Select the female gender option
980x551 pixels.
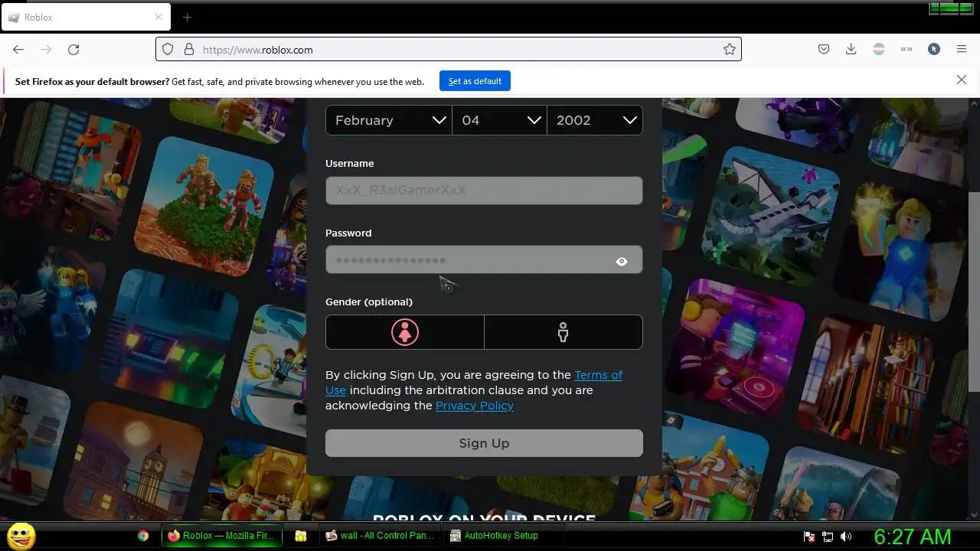pos(405,332)
